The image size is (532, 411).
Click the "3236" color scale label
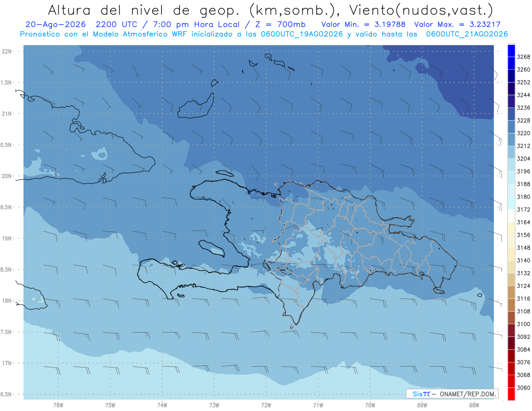pos(524,108)
